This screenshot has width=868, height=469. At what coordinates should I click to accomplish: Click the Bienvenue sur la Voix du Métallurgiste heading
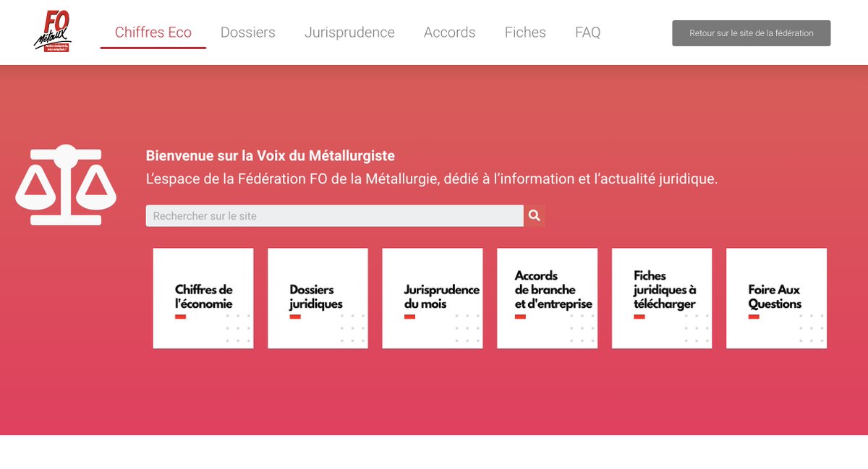coord(271,155)
